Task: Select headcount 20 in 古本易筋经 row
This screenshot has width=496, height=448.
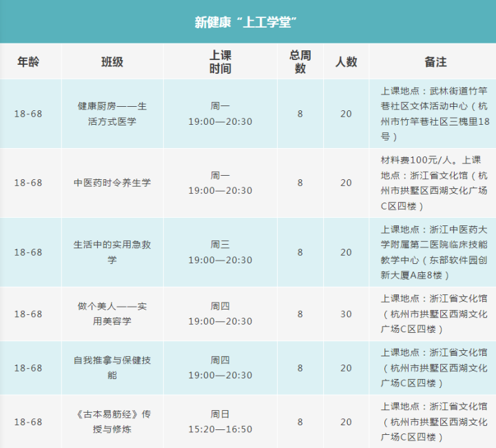Action: click(x=346, y=422)
